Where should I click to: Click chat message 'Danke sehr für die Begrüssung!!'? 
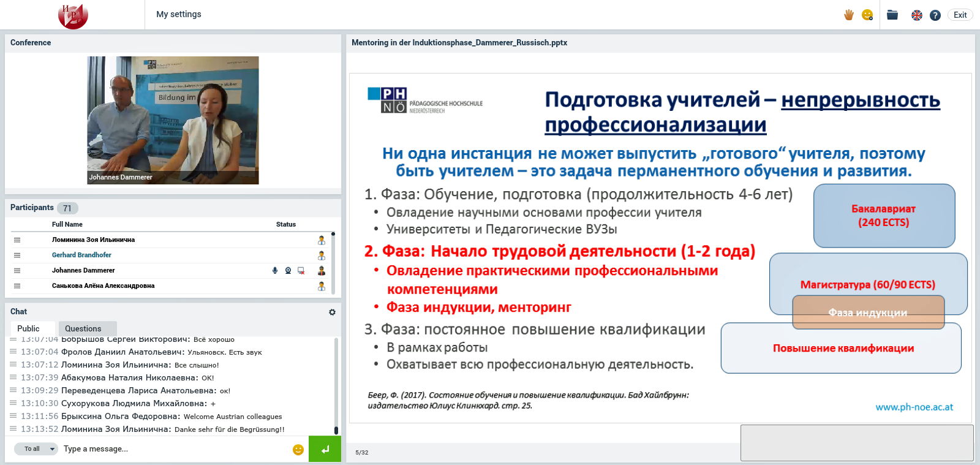tap(230, 429)
